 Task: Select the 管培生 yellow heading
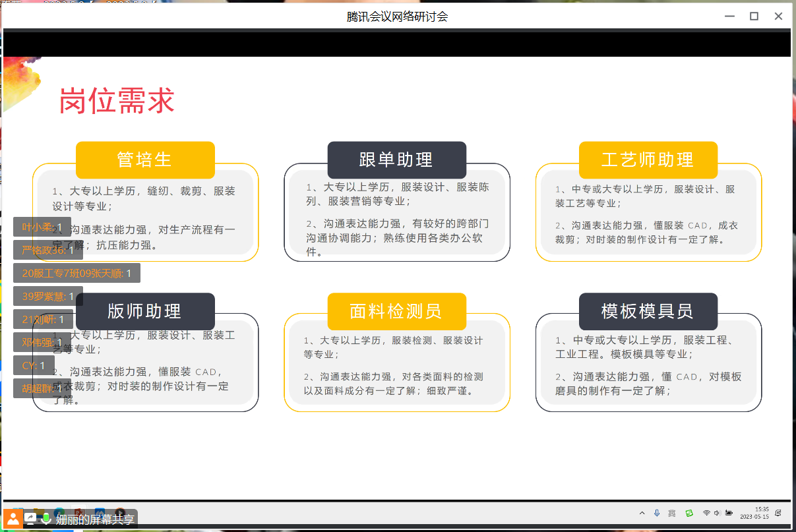point(145,160)
